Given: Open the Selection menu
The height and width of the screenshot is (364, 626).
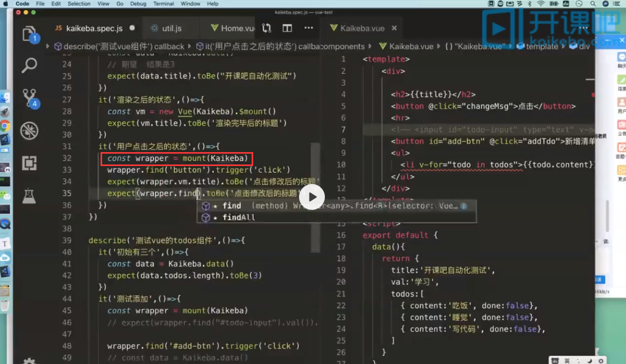Looking at the screenshot, I should tap(79, 4).
